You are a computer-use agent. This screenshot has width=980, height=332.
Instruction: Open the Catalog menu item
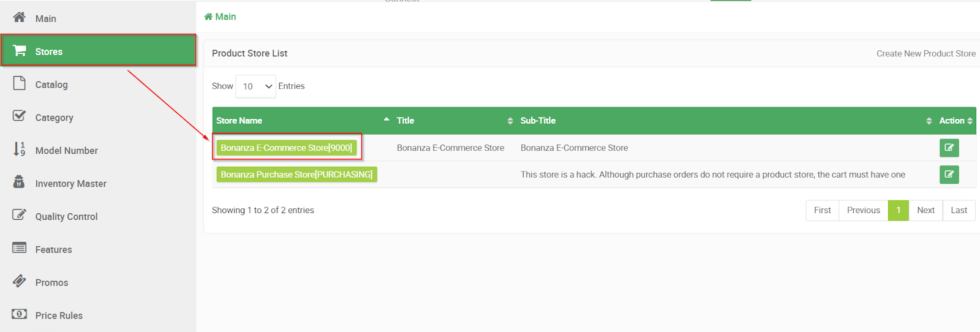pos(98,85)
